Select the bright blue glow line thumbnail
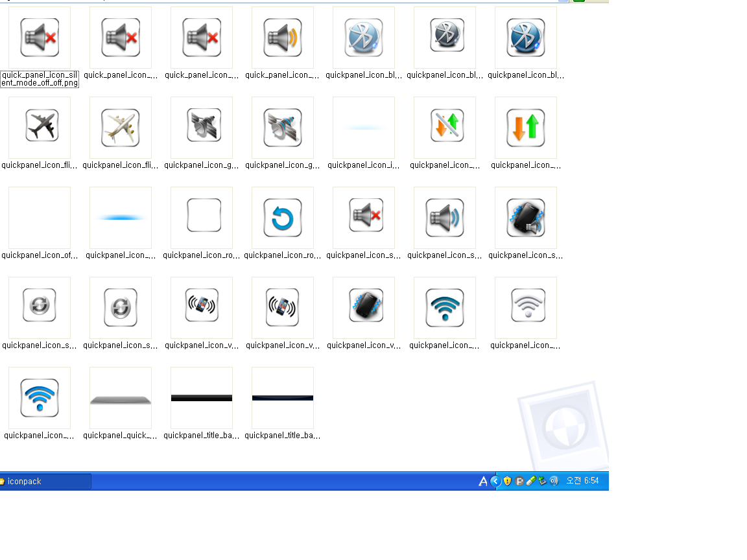Screen dimensions: 747x560 point(121,218)
